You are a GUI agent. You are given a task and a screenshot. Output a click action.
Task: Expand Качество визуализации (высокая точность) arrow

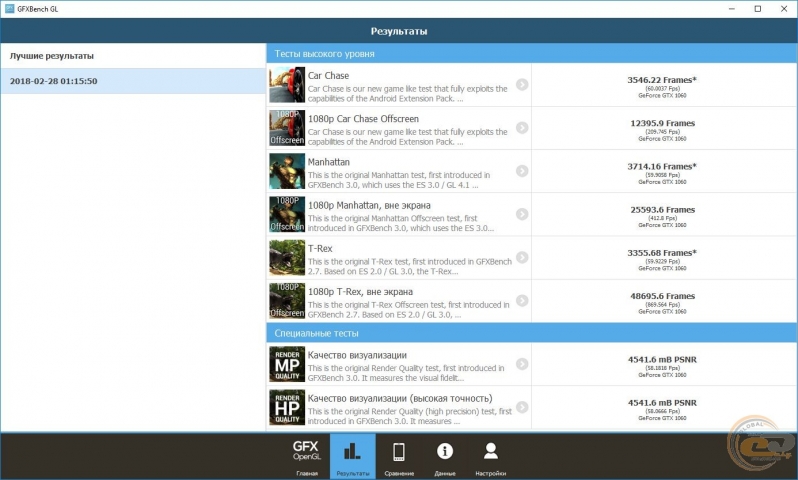coord(522,407)
